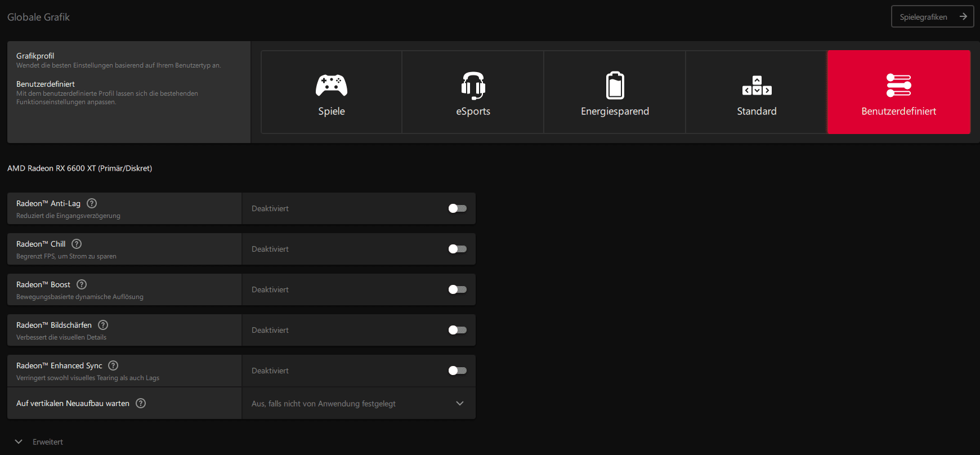Open the Auf vertikalen Neuaufbau warten dropdown

pyautogui.click(x=359, y=403)
